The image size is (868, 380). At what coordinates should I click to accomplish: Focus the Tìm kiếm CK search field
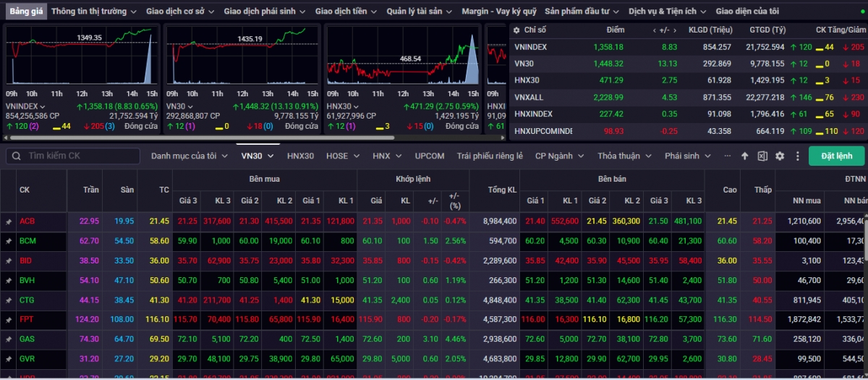pyautogui.click(x=73, y=156)
